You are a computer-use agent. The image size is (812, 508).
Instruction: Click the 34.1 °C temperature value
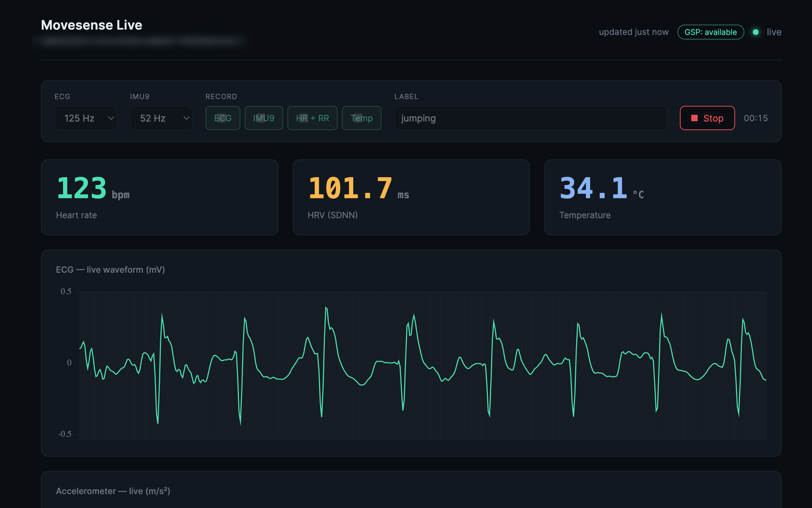602,188
